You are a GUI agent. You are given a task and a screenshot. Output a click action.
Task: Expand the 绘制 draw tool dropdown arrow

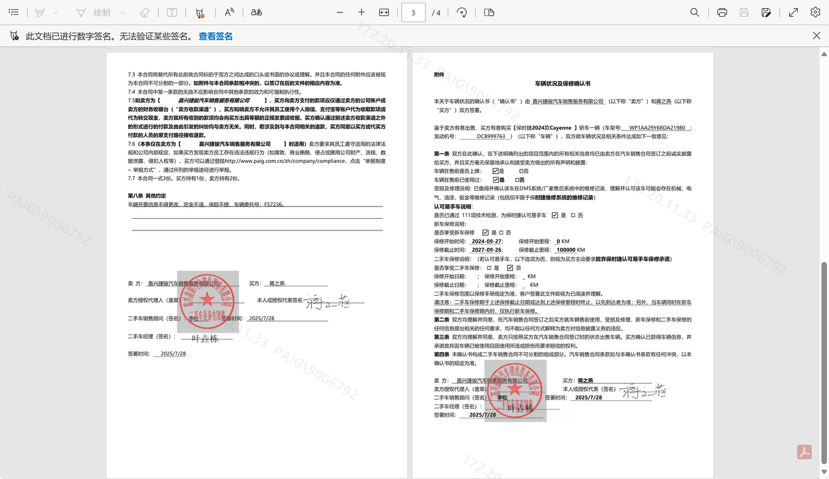pyautogui.click(x=123, y=13)
